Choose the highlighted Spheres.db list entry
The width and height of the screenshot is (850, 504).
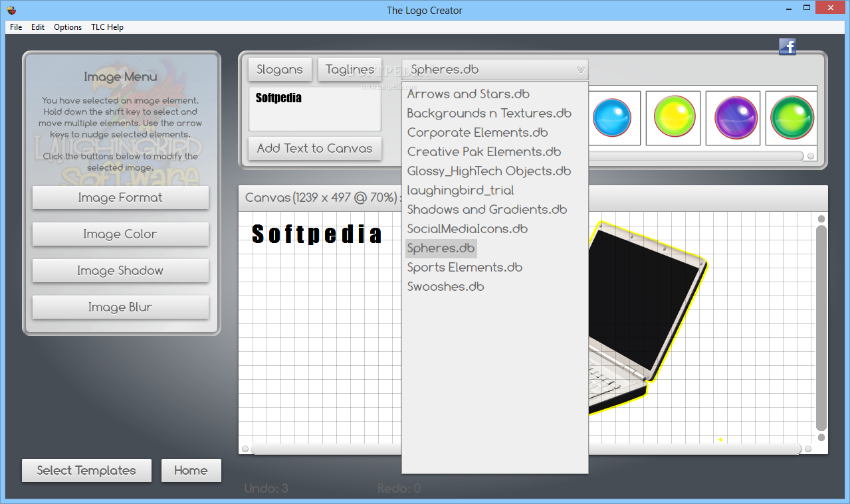coord(441,248)
